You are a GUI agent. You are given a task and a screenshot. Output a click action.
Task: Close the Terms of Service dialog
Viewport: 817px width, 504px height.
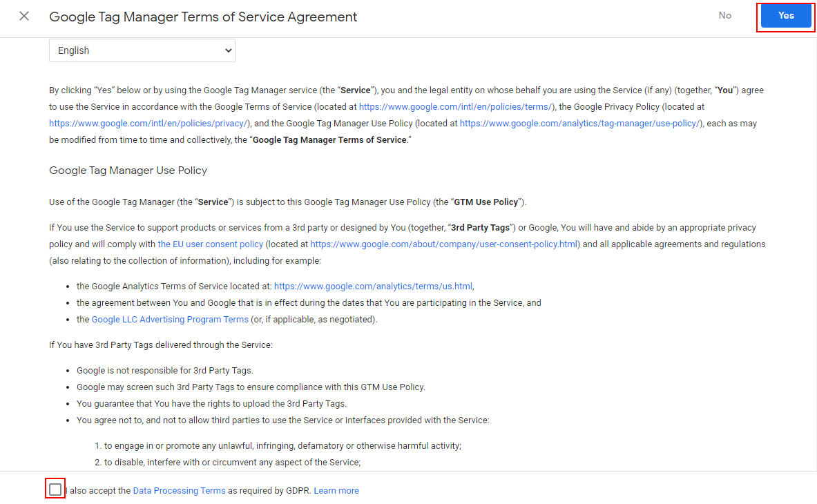pos(24,16)
